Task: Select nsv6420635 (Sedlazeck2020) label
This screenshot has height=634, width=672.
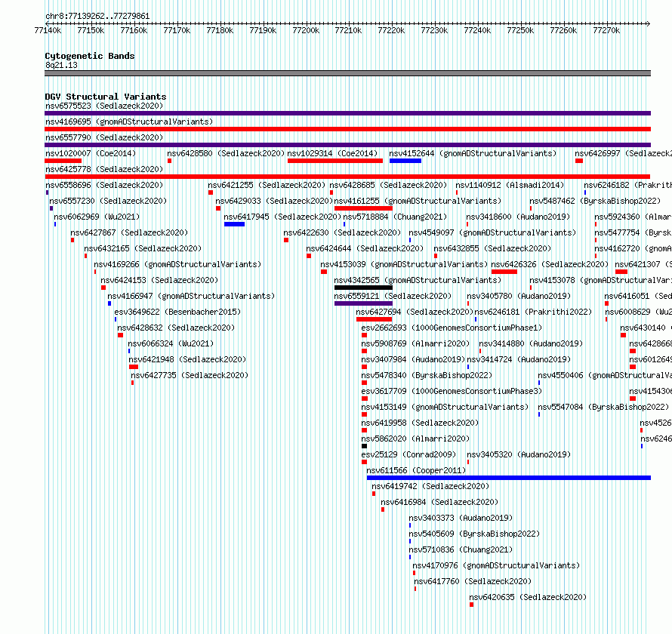Action: pyautogui.click(x=528, y=597)
